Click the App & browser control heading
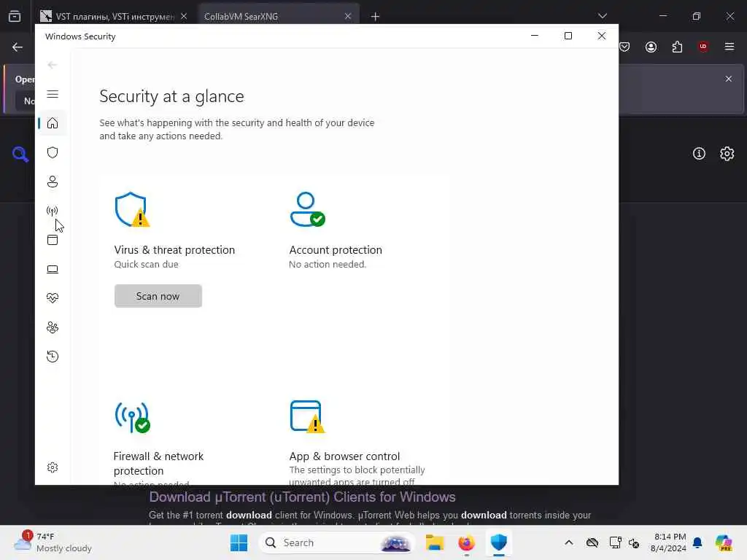 pyautogui.click(x=344, y=456)
